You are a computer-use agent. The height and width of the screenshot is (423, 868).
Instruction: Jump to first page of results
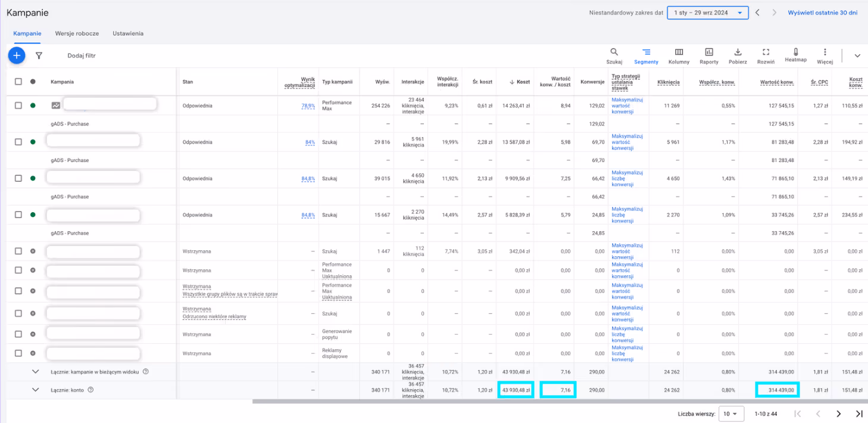tap(798, 413)
